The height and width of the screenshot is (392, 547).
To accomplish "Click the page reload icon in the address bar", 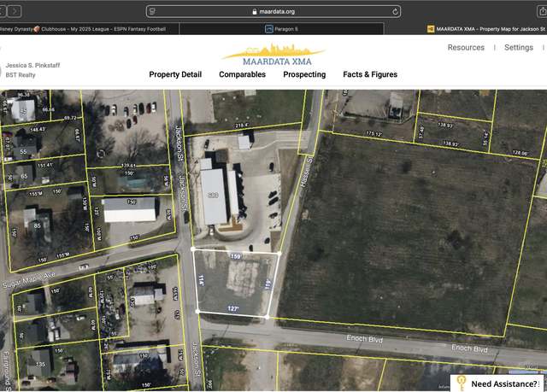I will [x=395, y=11].
